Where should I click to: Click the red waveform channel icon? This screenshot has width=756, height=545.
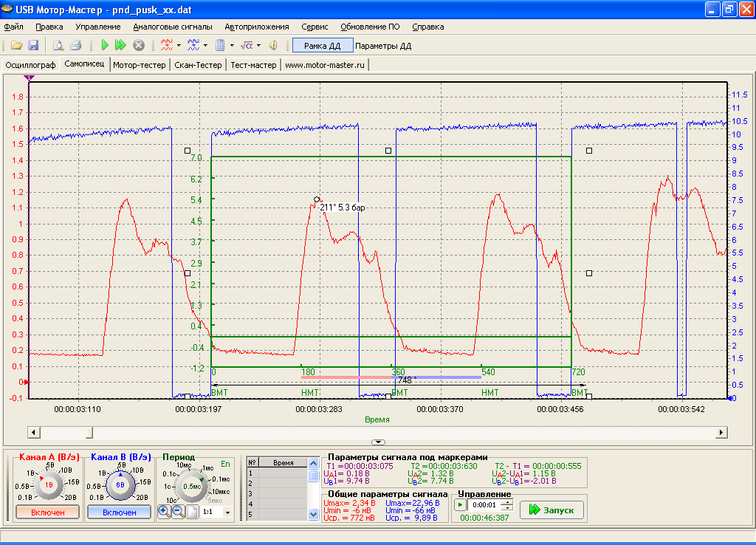pyautogui.click(x=167, y=45)
